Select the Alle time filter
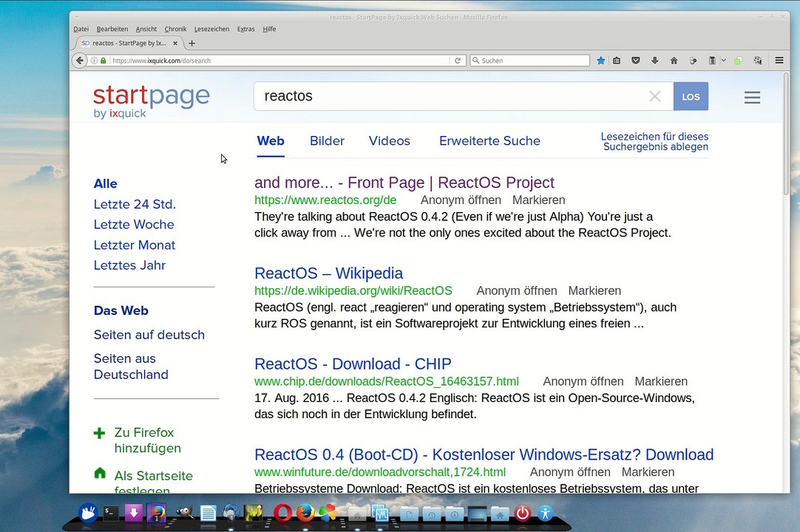 106,184
